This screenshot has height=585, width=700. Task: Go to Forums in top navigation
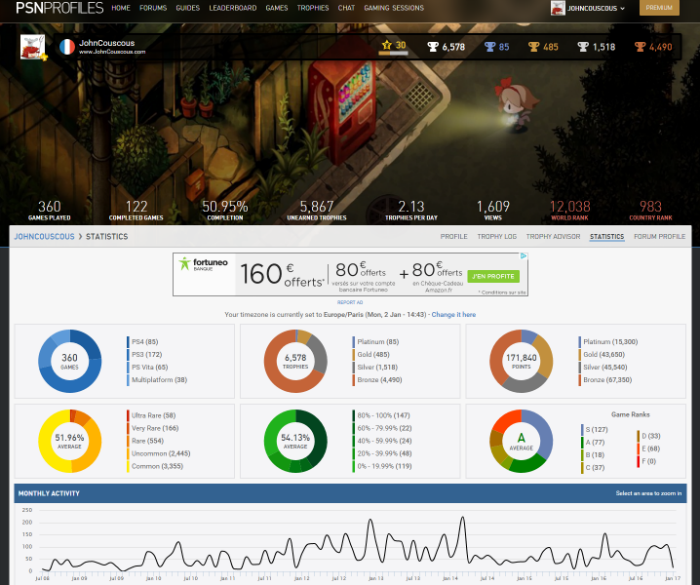[153, 8]
